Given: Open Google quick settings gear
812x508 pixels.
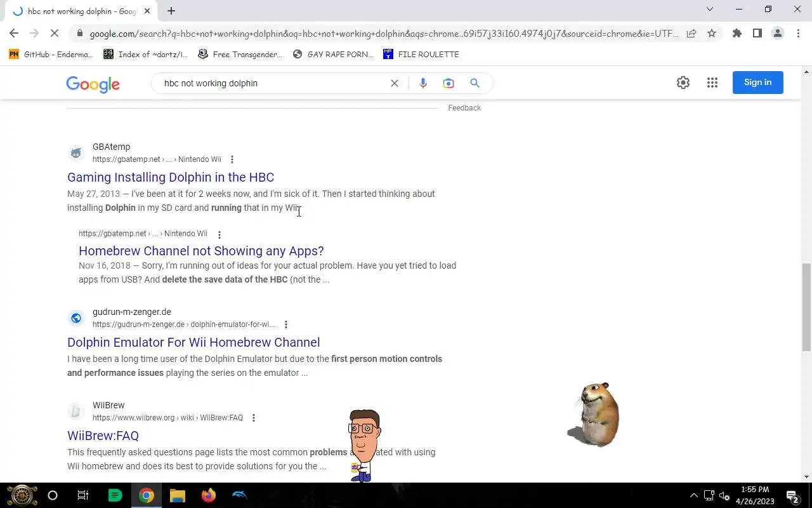Looking at the screenshot, I should click(x=683, y=83).
